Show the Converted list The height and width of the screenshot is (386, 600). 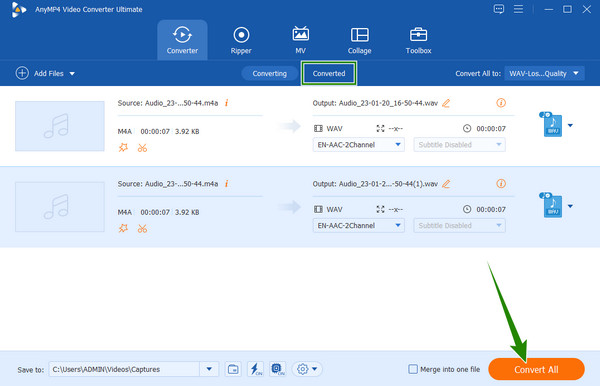pos(329,73)
